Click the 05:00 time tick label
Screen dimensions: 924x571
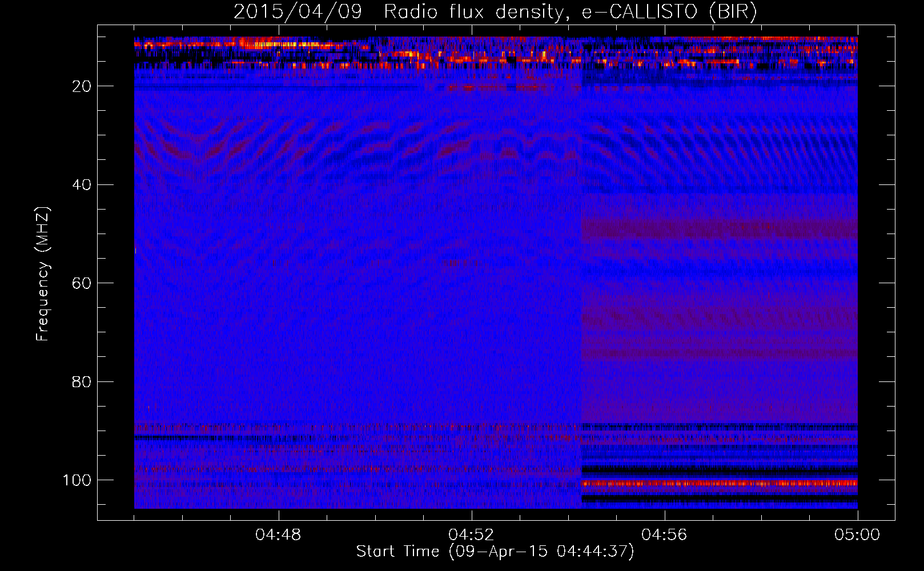click(857, 535)
